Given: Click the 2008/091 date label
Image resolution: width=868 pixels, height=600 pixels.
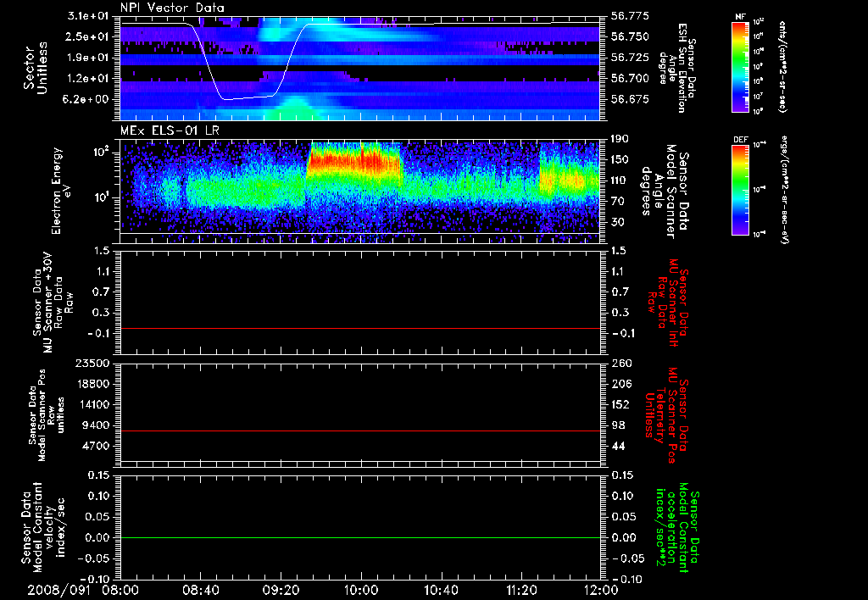Looking at the screenshot, I should pyautogui.click(x=58, y=589).
